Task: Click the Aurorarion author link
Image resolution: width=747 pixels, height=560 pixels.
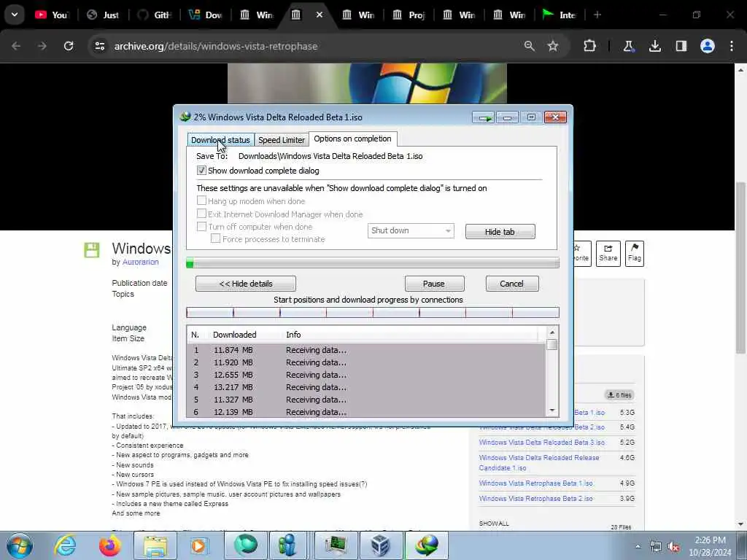Action: point(141,262)
